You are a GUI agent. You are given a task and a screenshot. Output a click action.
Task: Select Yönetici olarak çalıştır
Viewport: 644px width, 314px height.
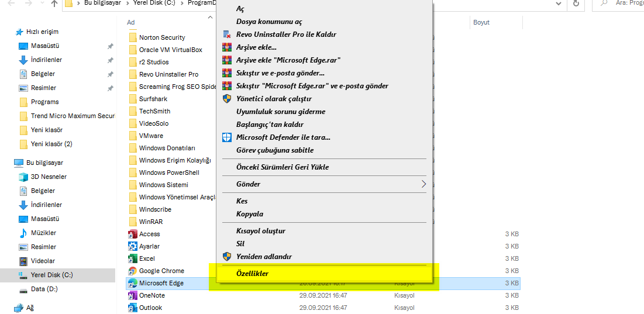coord(274,99)
